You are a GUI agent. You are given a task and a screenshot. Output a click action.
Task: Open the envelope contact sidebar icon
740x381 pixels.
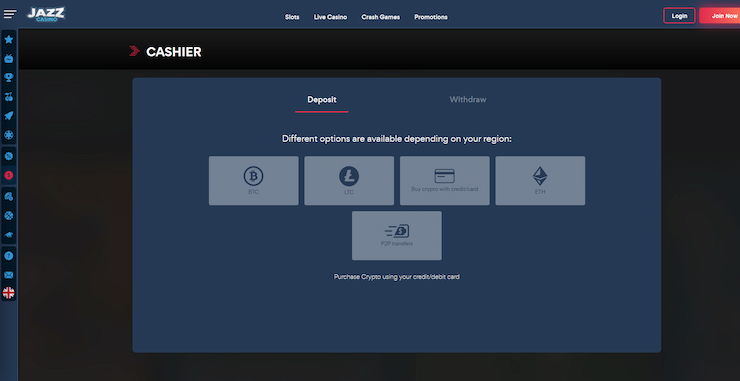point(8,275)
